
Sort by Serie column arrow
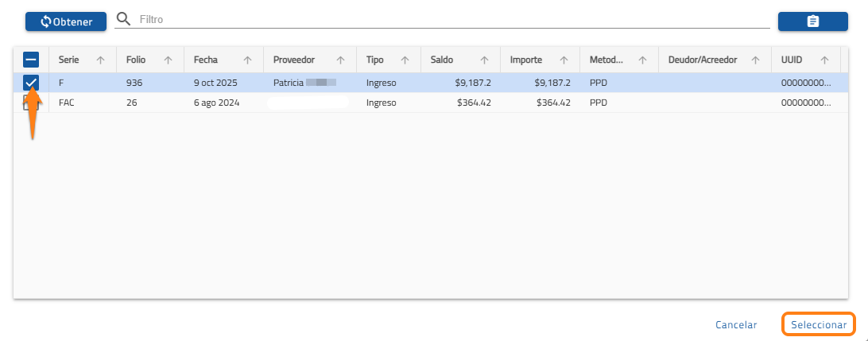[100, 60]
